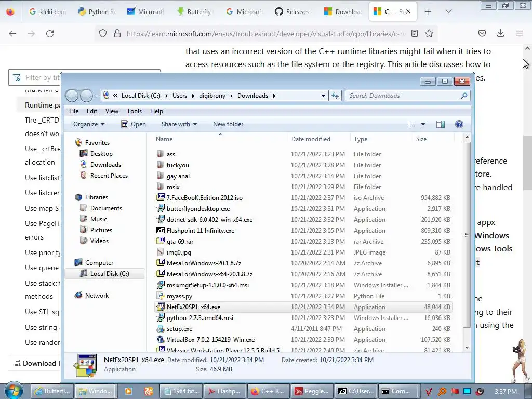532x399 pixels.
Task: Open Firefox downloads arrow icon
Action: [500, 33]
